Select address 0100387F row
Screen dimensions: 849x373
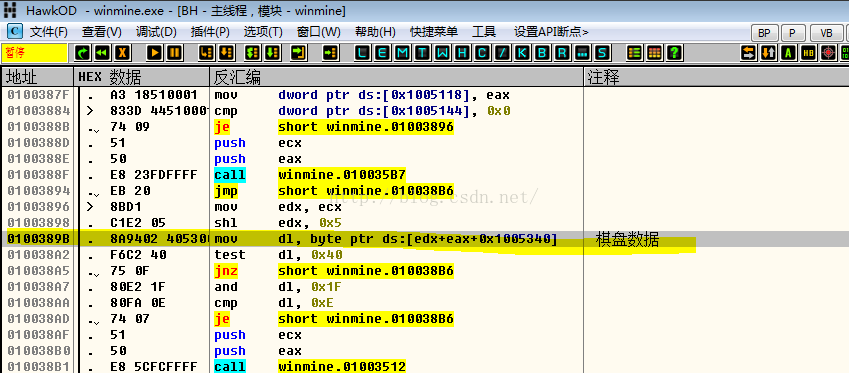pyautogui.click(x=424, y=95)
